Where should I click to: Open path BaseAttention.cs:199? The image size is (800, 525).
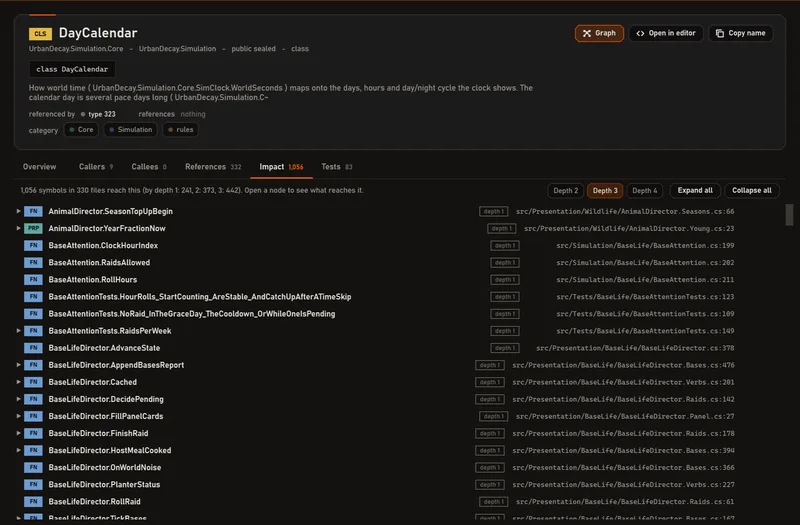[645, 245]
